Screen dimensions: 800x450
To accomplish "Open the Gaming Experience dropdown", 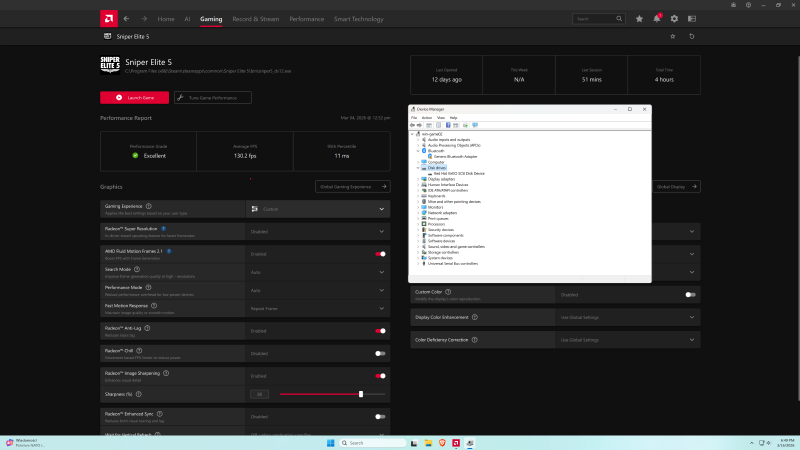I will (x=318, y=209).
